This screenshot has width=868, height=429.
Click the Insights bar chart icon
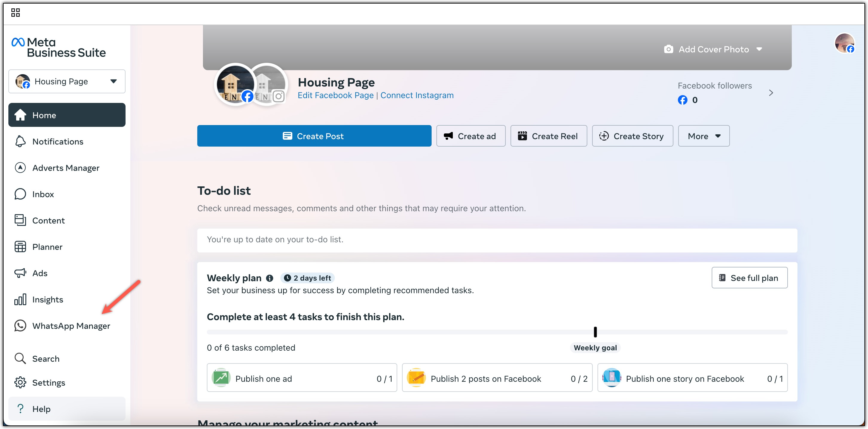pos(20,299)
